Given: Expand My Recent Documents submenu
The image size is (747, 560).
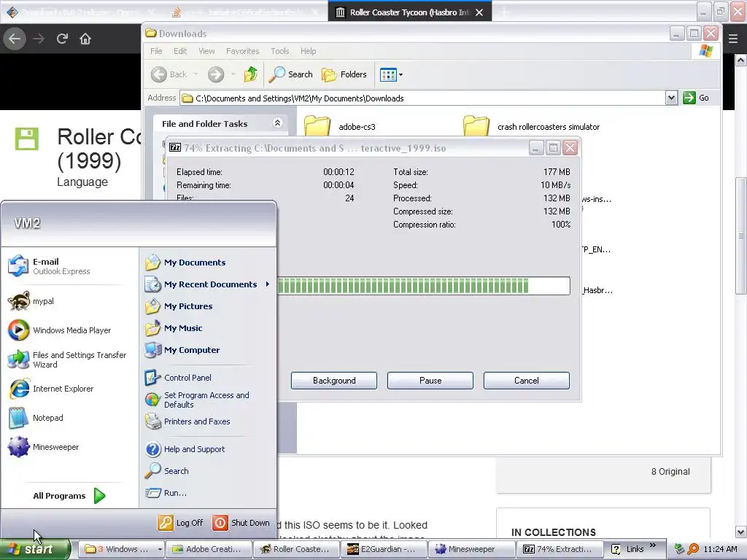Looking at the screenshot, I should tap(268, 284).
